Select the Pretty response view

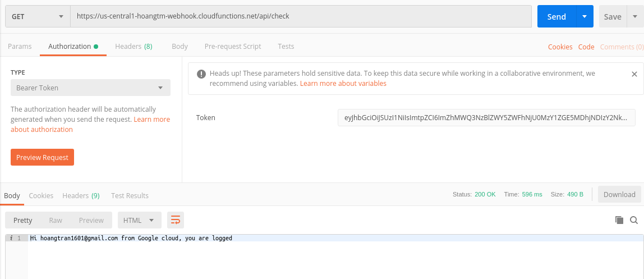tap(23, 220)
